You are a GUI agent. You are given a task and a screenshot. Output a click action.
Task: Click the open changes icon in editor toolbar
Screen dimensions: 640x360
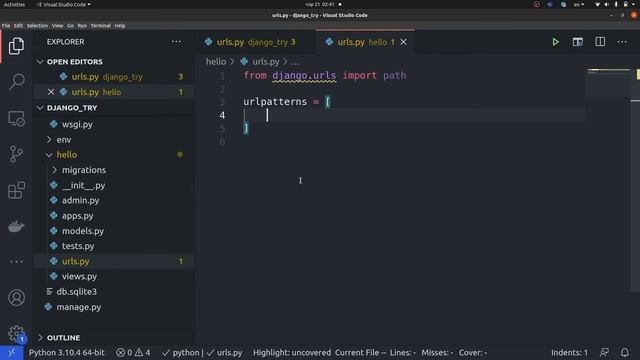pyautogui.click(x=578, y=42)
